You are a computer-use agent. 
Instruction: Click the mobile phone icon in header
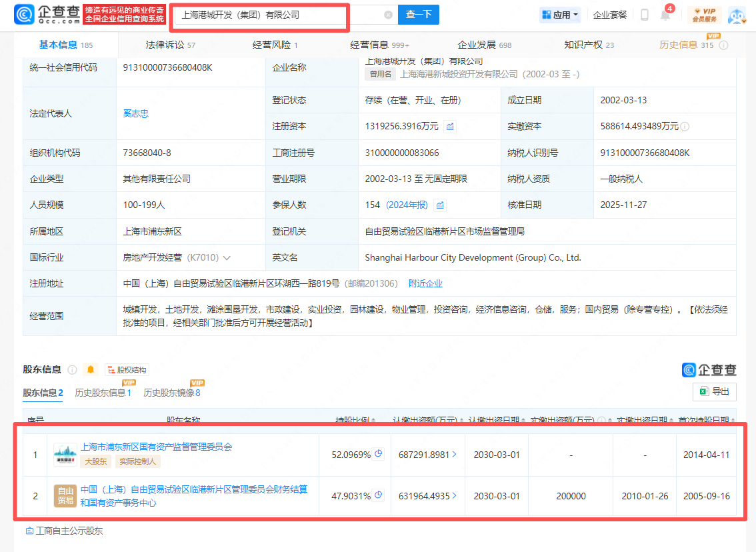pos(645,15)
